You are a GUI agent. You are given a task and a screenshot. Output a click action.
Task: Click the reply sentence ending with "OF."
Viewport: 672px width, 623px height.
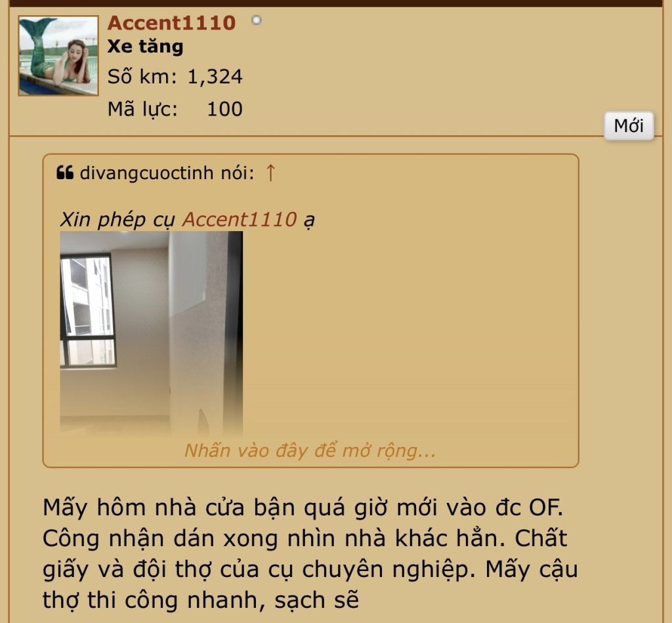(303, 507)
